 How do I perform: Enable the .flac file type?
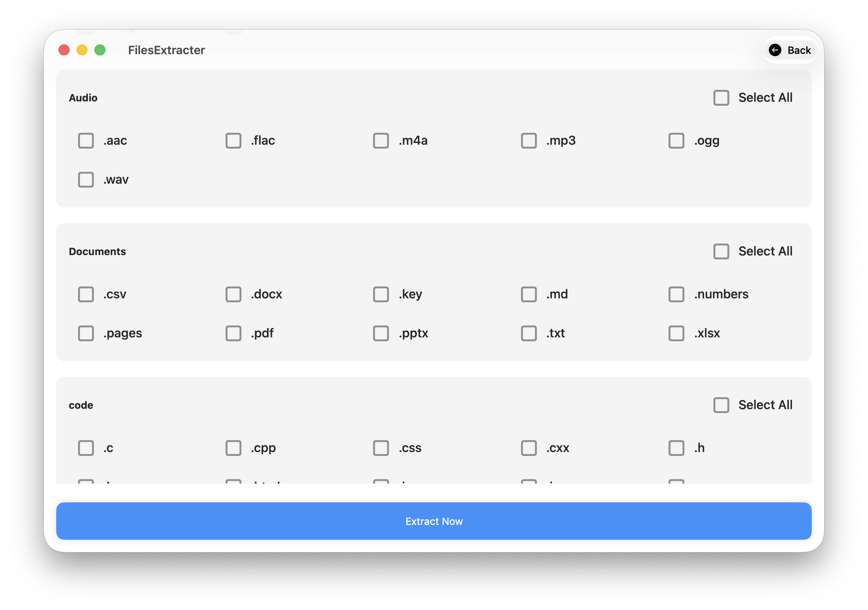tap(233, 140)
